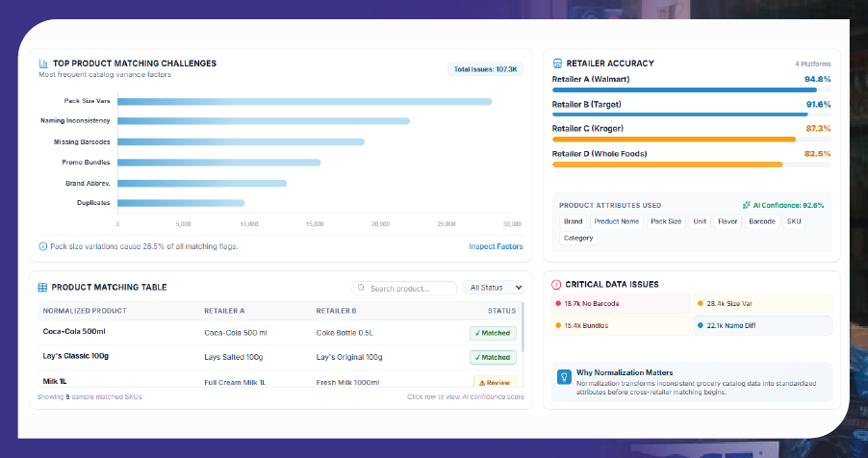Click the Matched badge in Lay's Classic 100g row
868x458 pixels.
click(x=494, y=357)
